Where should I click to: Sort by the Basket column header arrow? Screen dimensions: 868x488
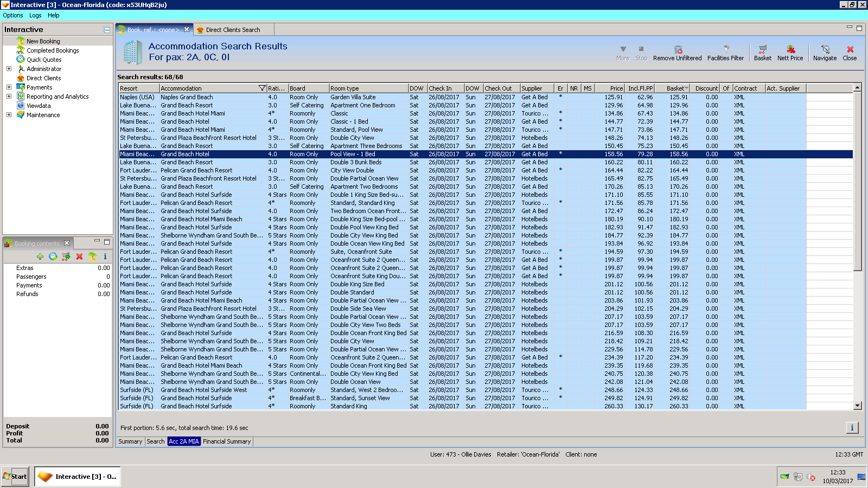click(x=686, y=88)
